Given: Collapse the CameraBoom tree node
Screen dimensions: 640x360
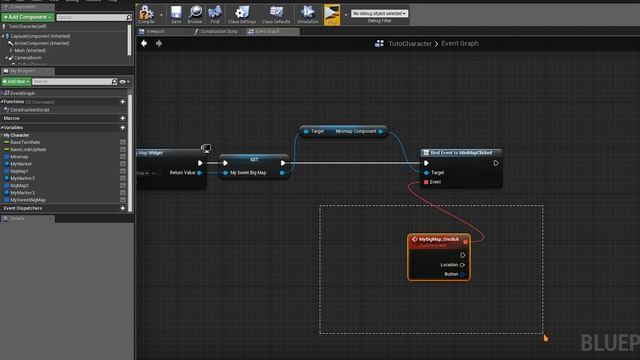Looking at the screenshot, I should [x=6, y=58].
